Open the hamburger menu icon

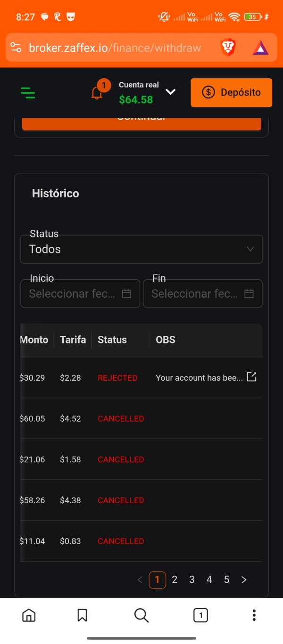tap(28, 93)
